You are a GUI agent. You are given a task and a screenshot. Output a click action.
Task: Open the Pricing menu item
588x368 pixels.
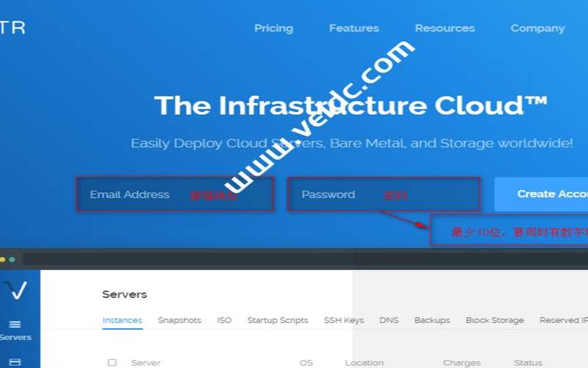[x=273, y=28]
